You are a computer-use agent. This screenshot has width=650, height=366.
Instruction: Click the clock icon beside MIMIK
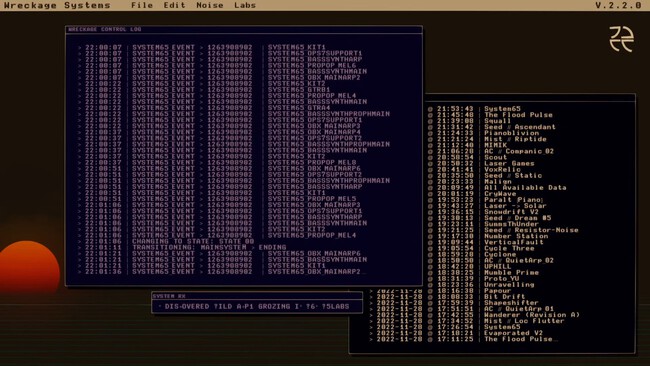coord(430,145)
